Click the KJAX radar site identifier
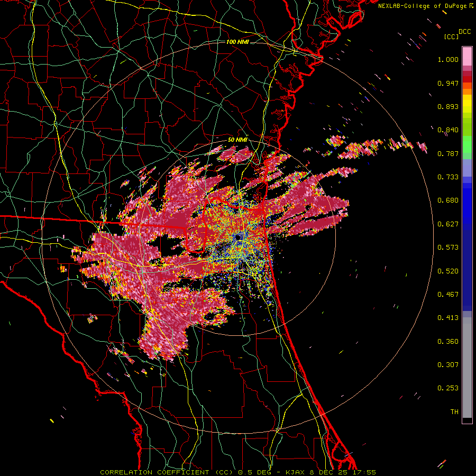This screenshot has height=476, width=476. [295, 472]
